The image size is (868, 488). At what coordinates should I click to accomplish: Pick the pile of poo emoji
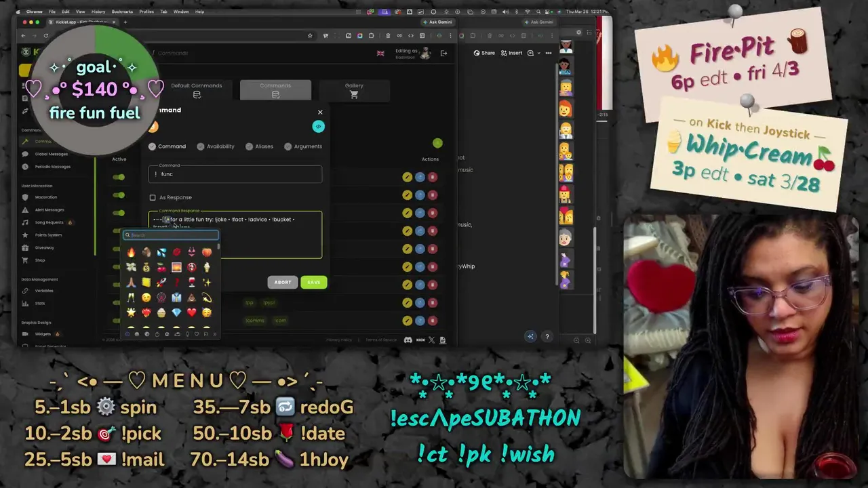[x=192, y=298]
